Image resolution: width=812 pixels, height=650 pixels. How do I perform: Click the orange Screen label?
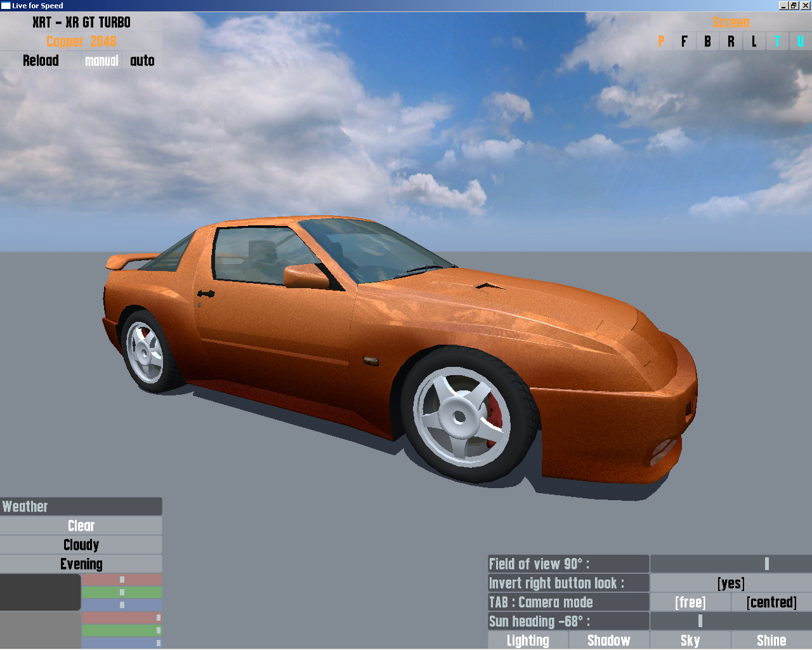[731, 22]
